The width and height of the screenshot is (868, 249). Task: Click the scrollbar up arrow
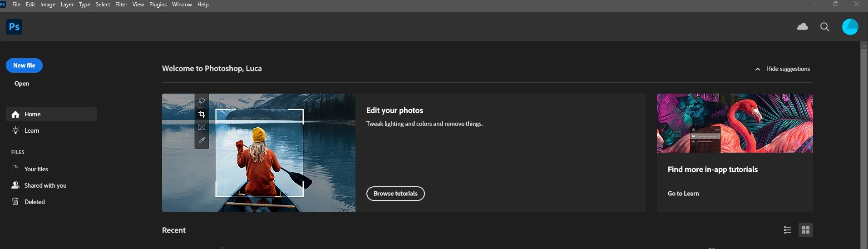click(x=864, y=45)
